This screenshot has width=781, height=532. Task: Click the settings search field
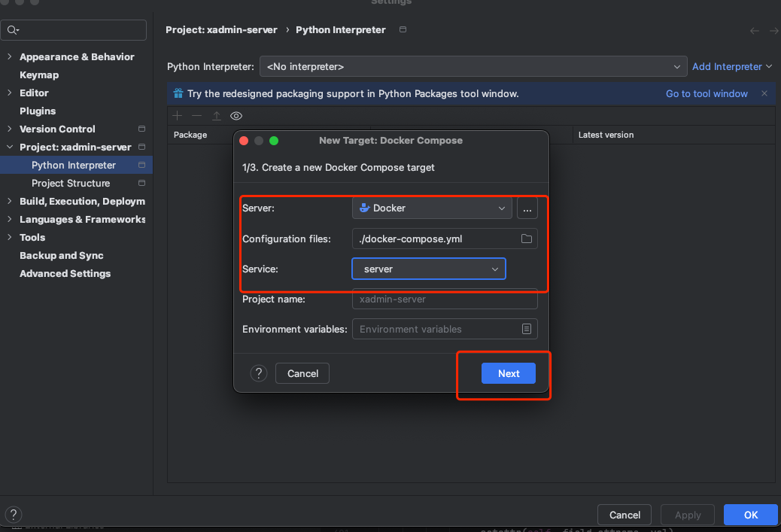coord(74,30)
